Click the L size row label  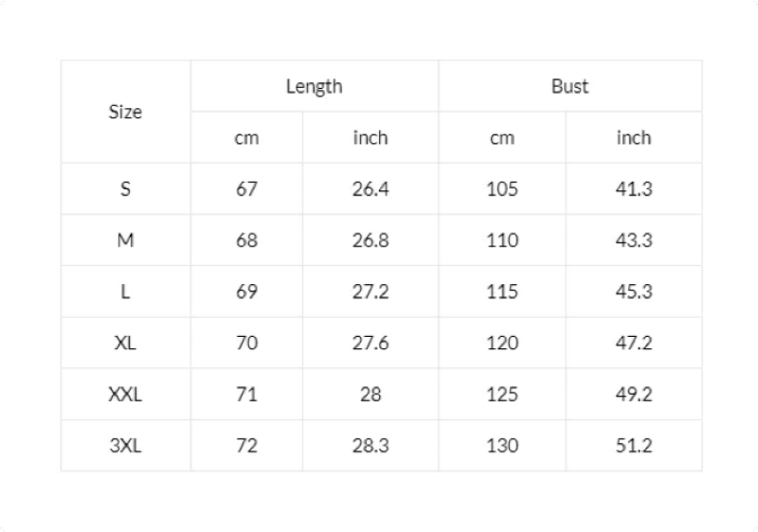(x=125, y=292)
